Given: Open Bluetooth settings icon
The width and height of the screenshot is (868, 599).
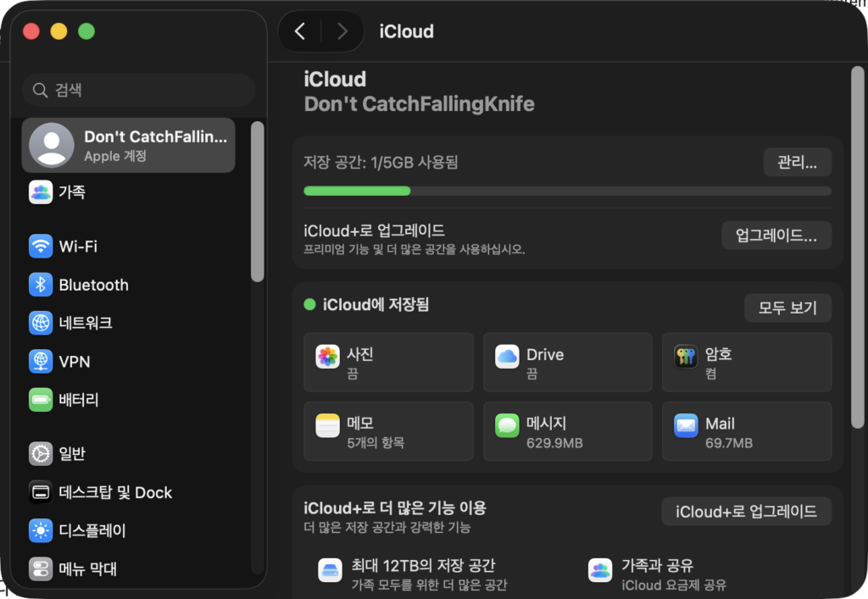Looking at the screenshot, I should (41, 285).
